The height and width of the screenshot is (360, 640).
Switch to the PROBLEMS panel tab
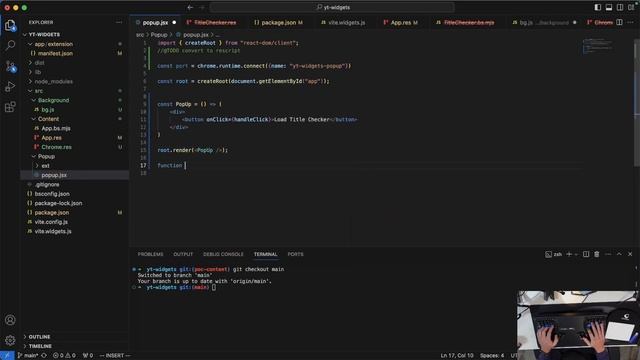pos(150,254)
